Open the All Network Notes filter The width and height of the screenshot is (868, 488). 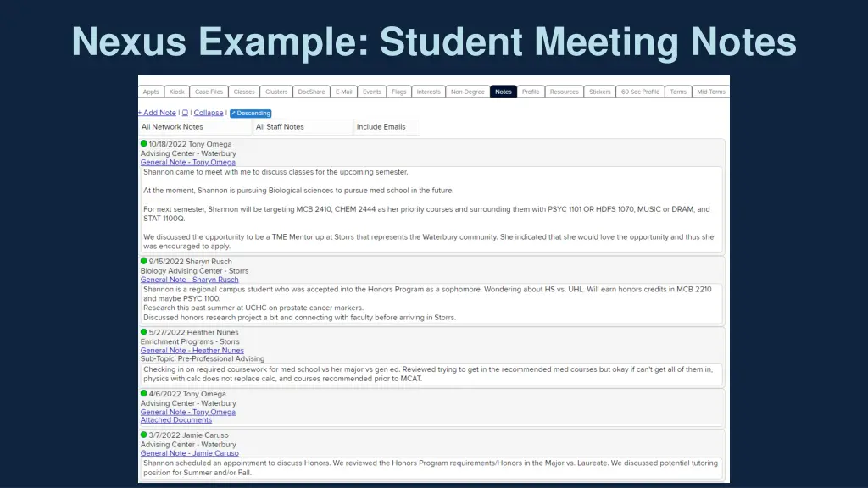[195, 127]
